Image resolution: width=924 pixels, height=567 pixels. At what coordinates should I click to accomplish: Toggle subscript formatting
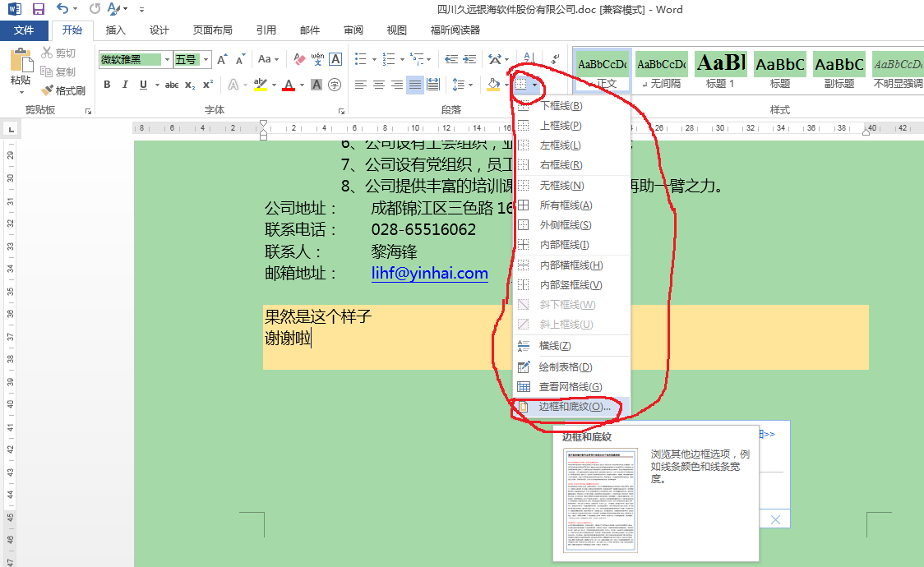190,85
